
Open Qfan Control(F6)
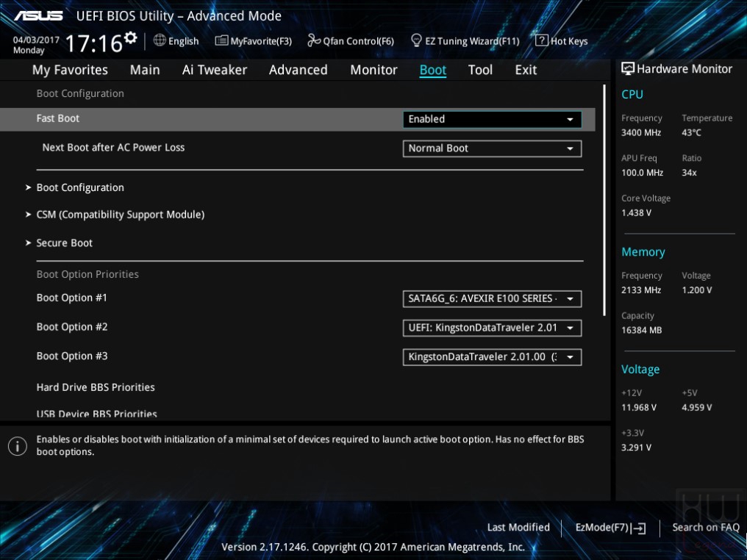click(351, 41)
